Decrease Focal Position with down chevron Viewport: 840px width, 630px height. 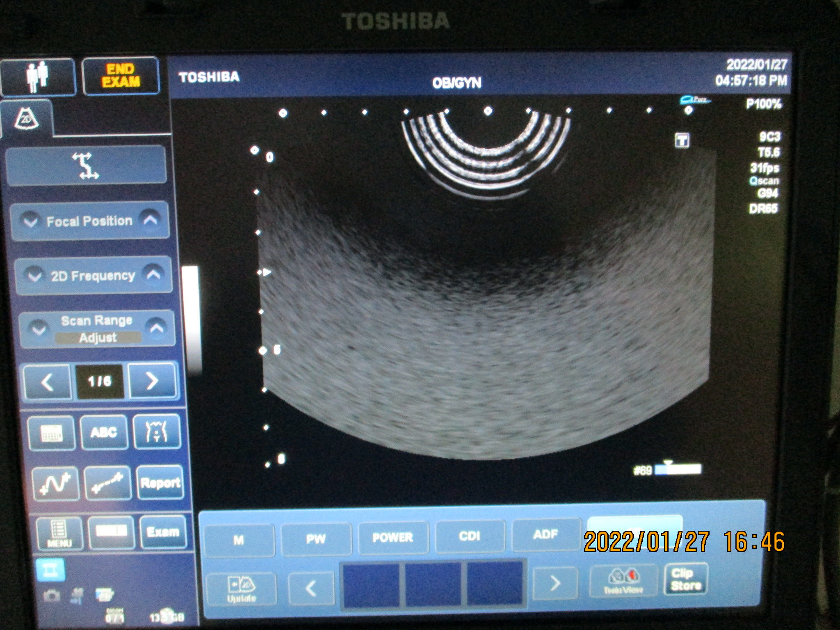click(31, 221)
